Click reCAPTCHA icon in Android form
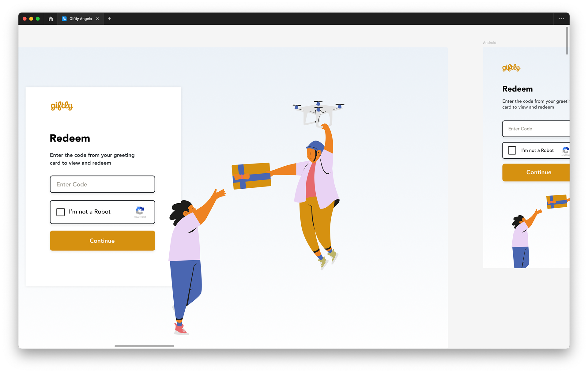 click(x=566, y=151)
